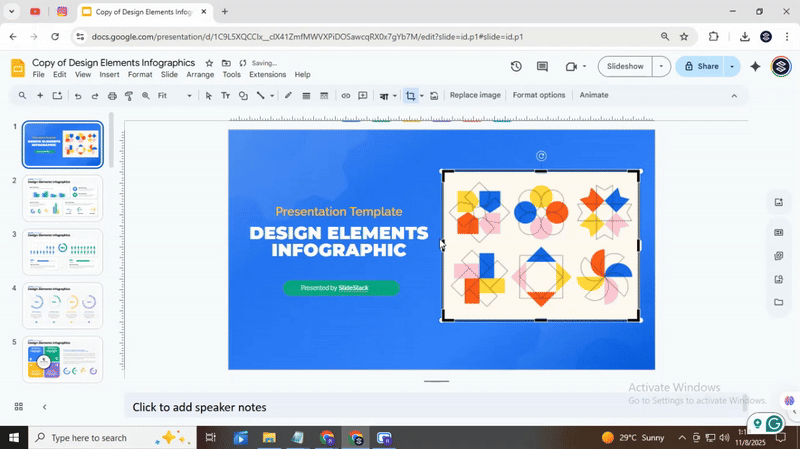Click the Undo arrow
The image size is (800, 449).
point(78,96)
